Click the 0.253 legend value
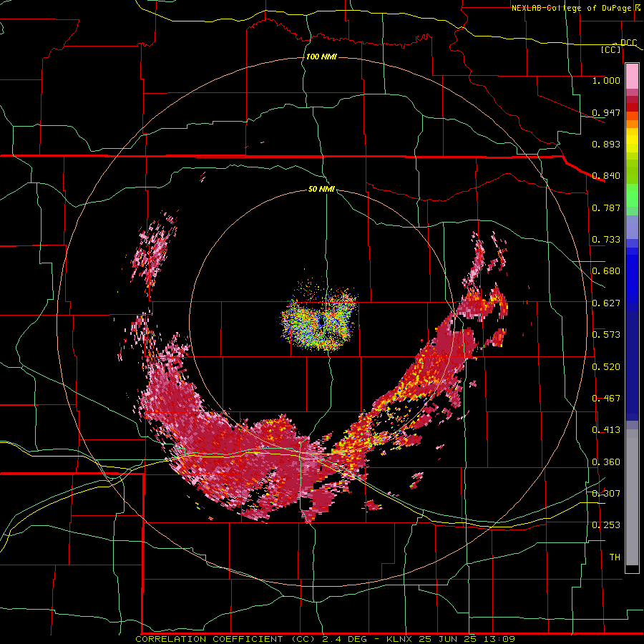Image resolution: width=644 pixels, height=644 pixels. tap(606, 525)
